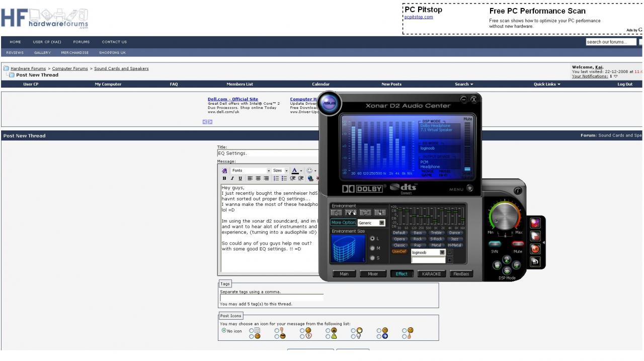Select the left DSP Mode round button

tap(497, 265)
